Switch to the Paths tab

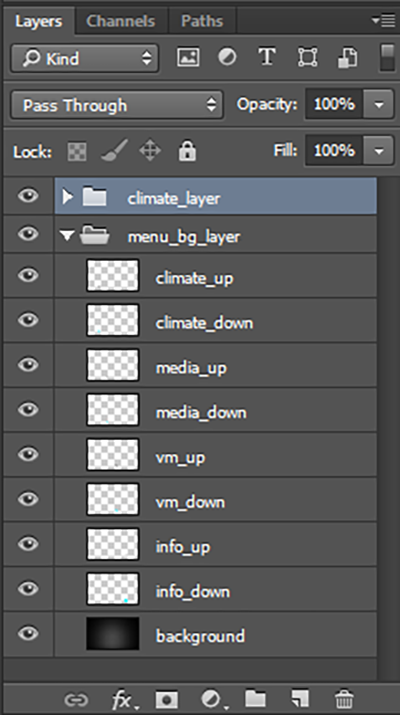click(x=202, y=21)
